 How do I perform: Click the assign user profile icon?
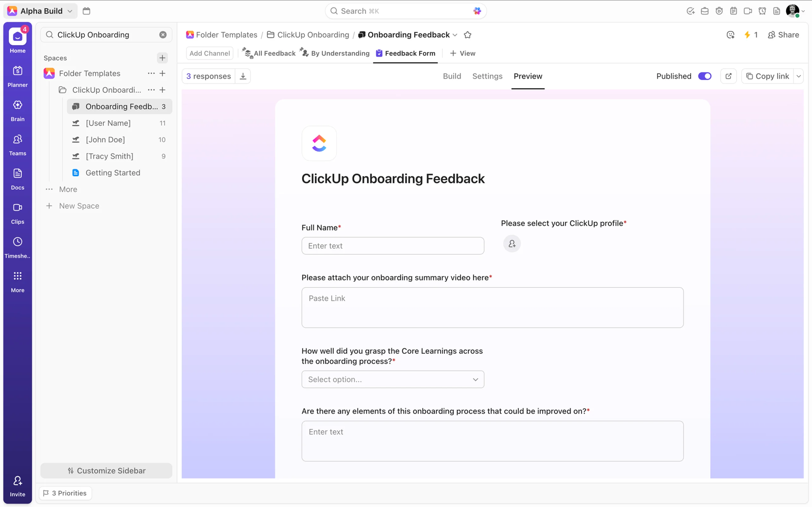pyautogui.click(x=512, y=244)
